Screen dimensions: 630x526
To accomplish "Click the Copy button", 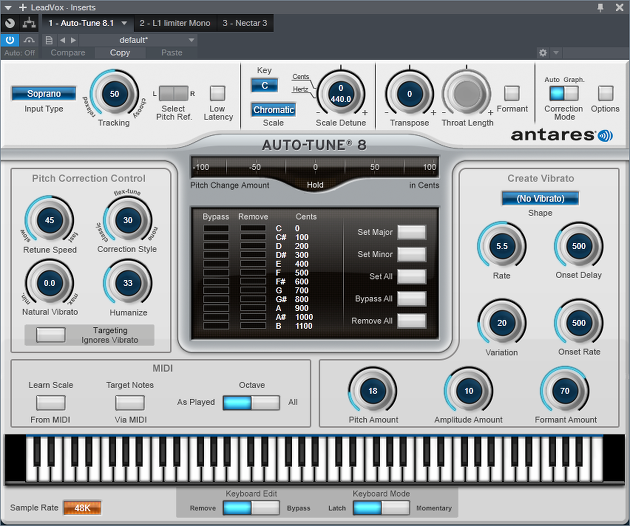I will (120, 53).
